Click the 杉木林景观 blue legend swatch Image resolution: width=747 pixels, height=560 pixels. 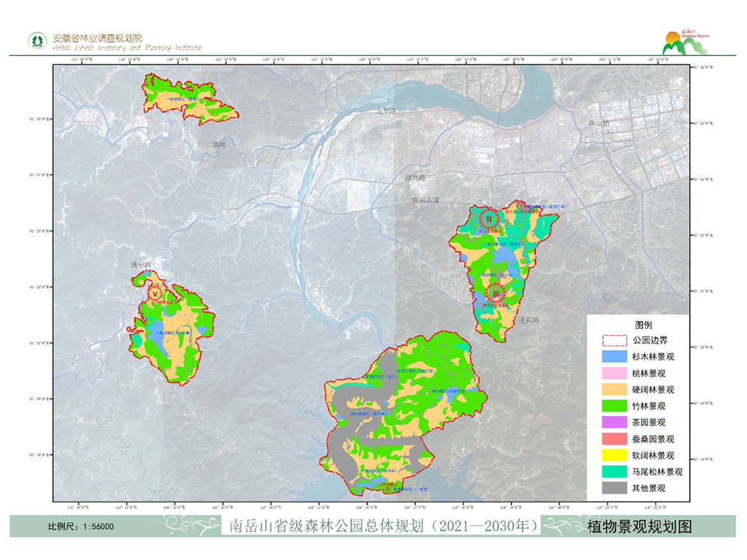[615, 357]
